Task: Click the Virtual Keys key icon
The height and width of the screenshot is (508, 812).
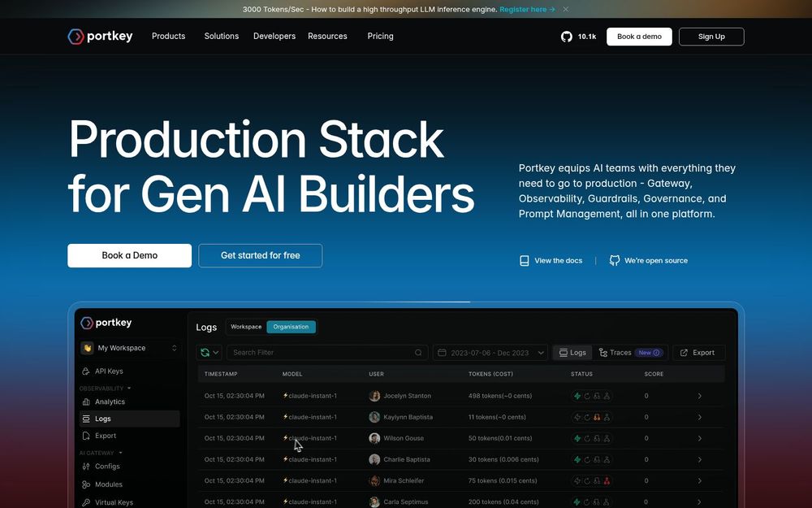Action: click(86, 502)
